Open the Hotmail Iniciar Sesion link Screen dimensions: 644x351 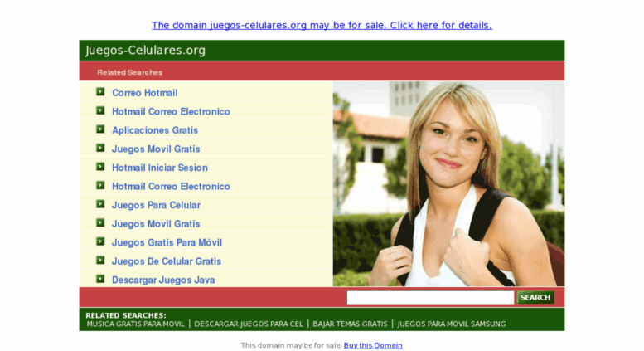[x=160, y=168]
